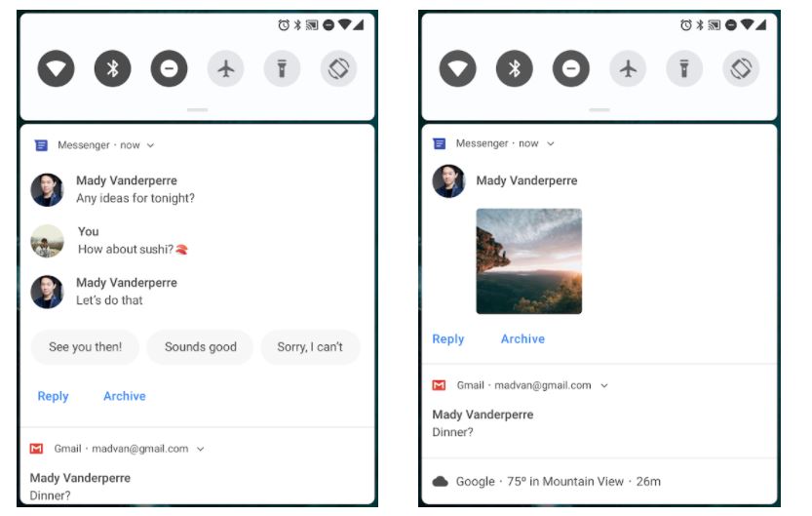
Task: Toggle Bluetooth tile in left panel
Action: click(x=112, y=68)
